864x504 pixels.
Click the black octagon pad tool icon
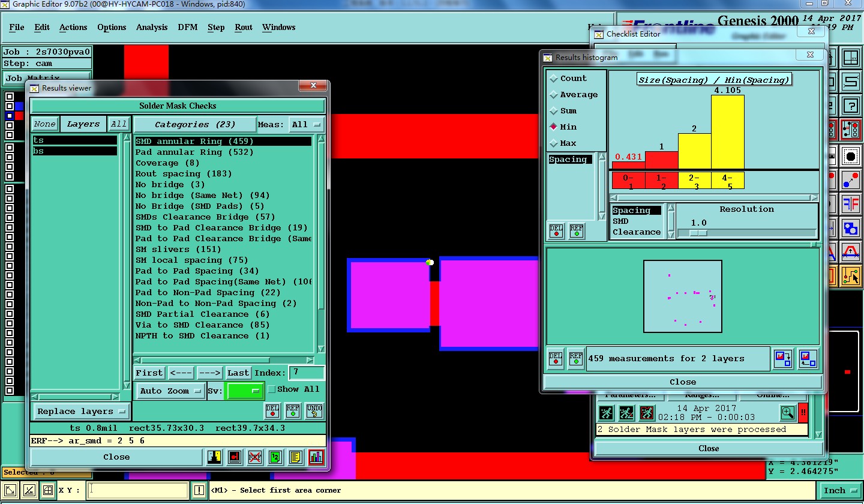coord(850,157)
